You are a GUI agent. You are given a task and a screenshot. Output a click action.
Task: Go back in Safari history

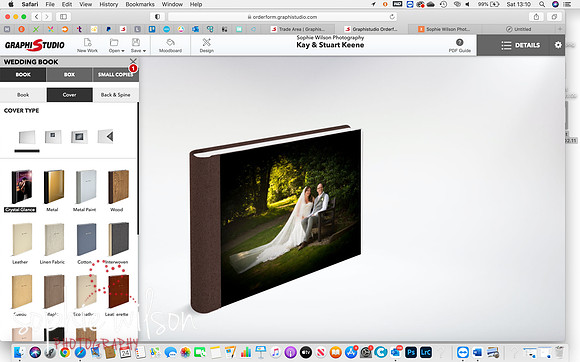[x=36, y=17]
